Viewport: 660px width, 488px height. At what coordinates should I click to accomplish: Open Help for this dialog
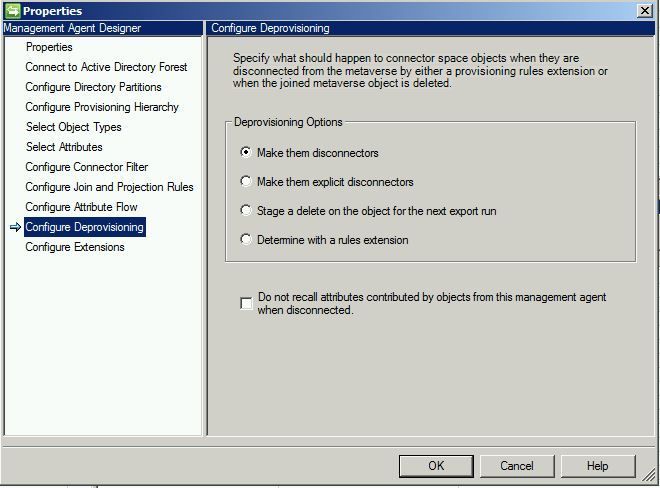pyautogui.click(x=598, y=466)
